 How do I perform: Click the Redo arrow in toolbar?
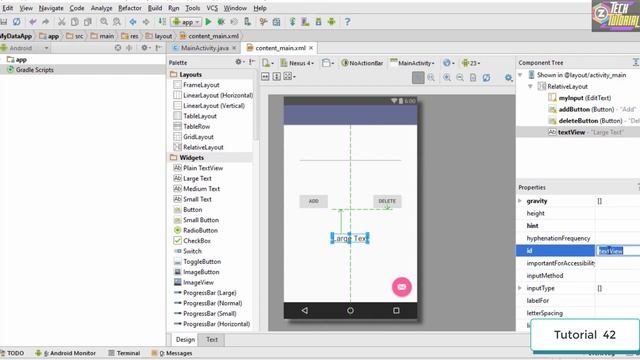[x=45, y=22]
